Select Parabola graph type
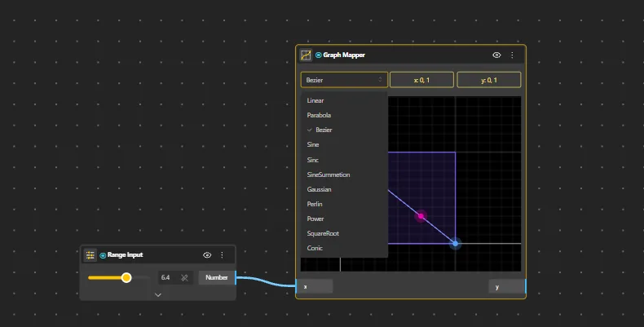The height and width of the screenshot is (327, 644). click(x=344, y=115)
